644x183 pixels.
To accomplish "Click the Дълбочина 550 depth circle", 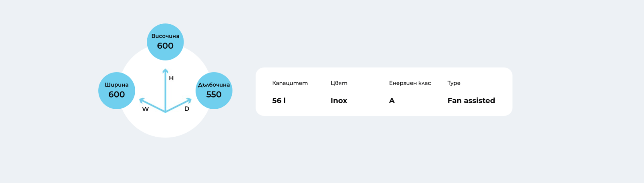I will (214, 91).
